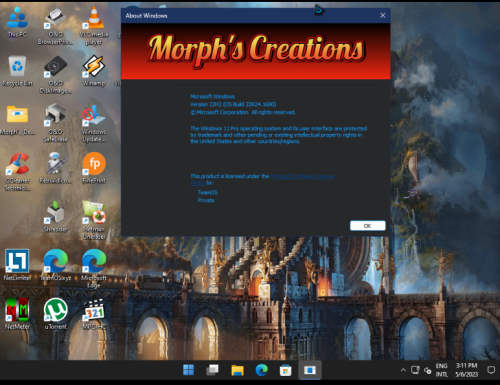
Task: Click the OK button in About Windows
Action: 368,226
